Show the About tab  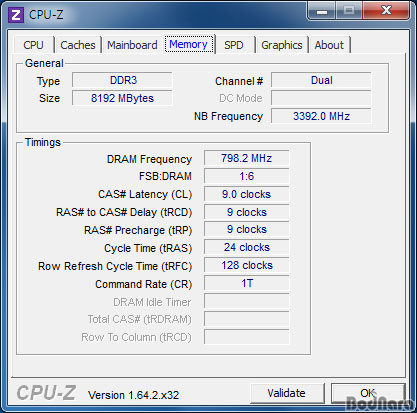click(329, 45)
